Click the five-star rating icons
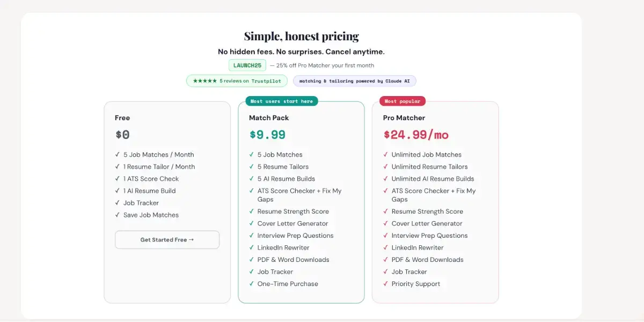 point(205,81)
